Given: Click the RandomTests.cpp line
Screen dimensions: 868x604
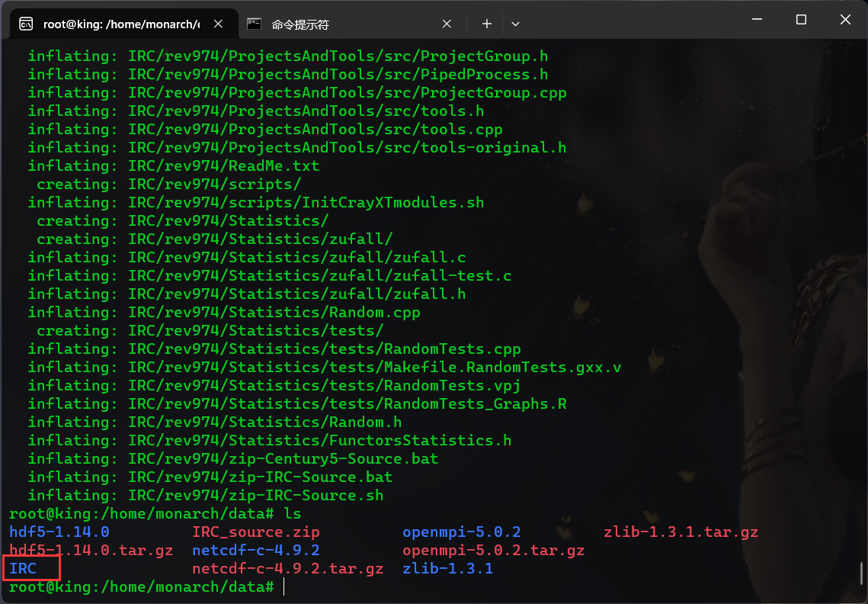Looking at the screenshot, I should 274,349.
